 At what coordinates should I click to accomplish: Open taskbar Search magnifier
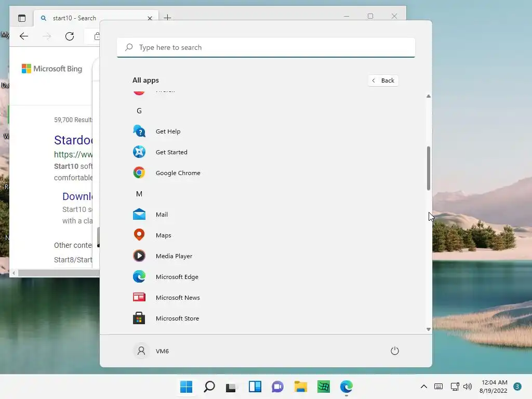tap(209, 387)
